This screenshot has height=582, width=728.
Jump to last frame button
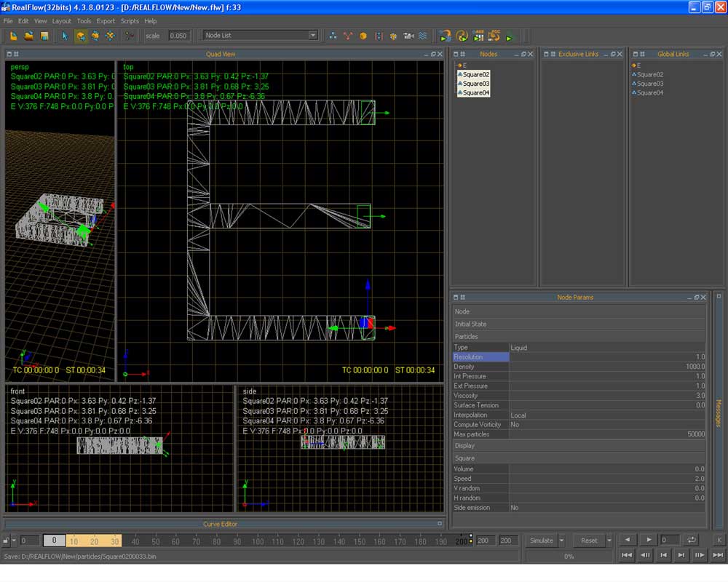click(718, 555)
